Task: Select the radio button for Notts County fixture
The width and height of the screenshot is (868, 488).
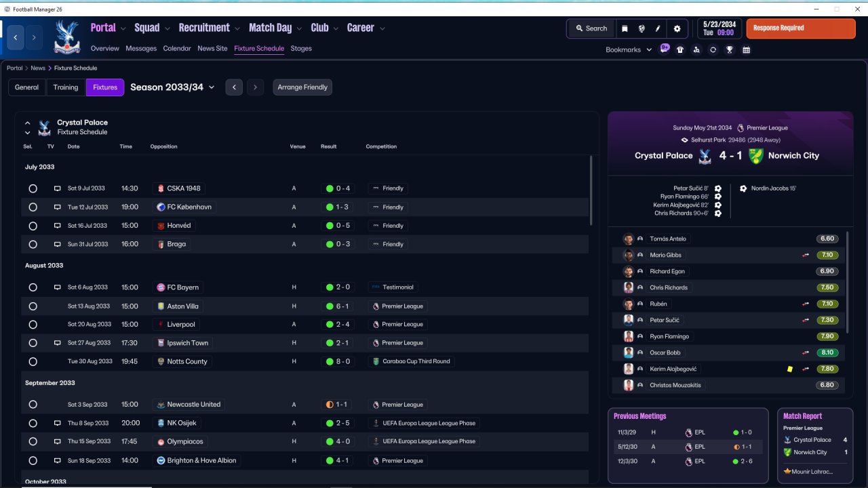Action: coord(33,361)
